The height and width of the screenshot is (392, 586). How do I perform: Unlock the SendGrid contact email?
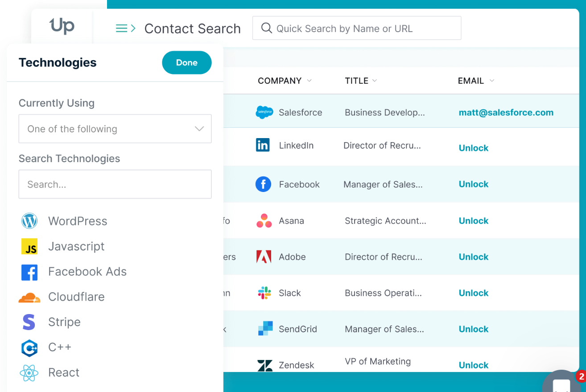(x=474, y=329)
